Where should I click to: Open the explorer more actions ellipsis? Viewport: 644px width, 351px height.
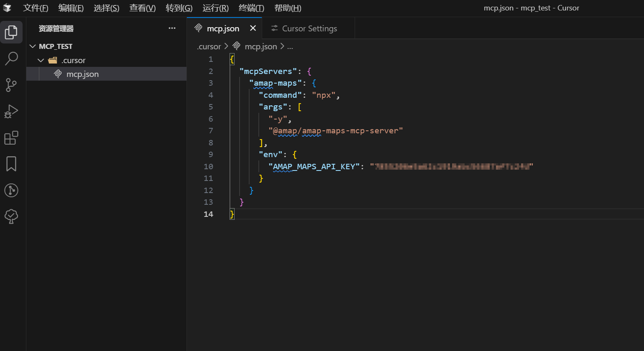click(x=172, y=28)
